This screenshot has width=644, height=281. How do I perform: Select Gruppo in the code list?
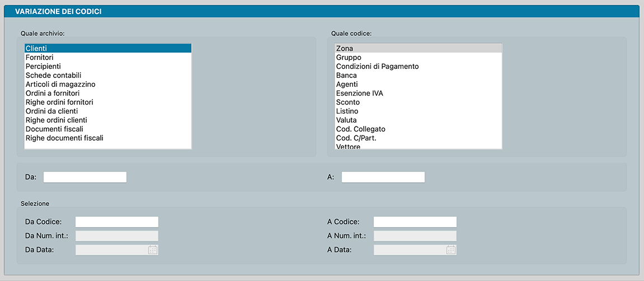(x=349, y=58)
